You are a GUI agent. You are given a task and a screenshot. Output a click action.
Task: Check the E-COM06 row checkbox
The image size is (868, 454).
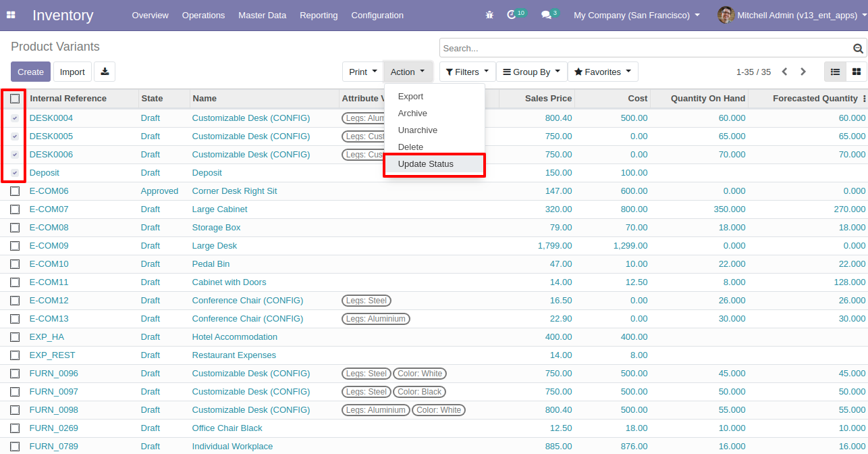click(x=15, y=191)
